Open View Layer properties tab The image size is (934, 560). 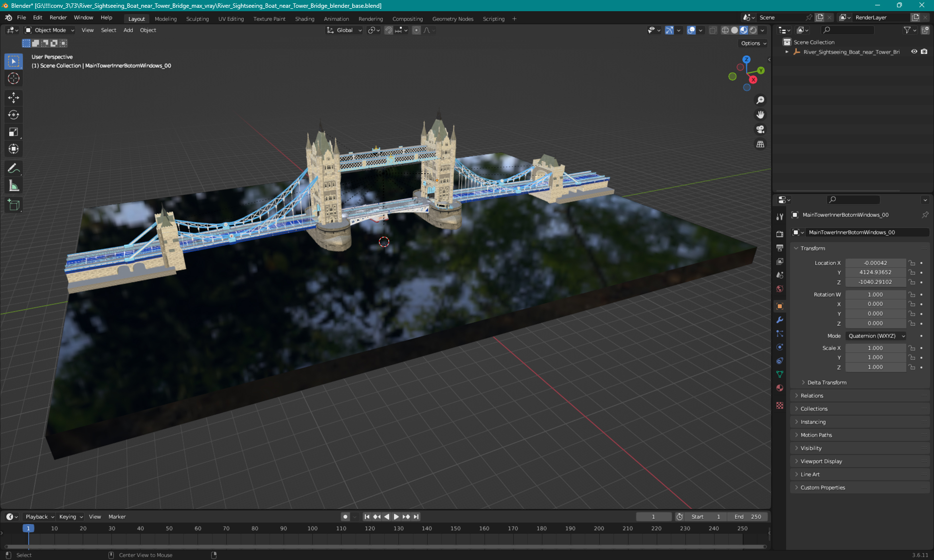pos(780,262)
